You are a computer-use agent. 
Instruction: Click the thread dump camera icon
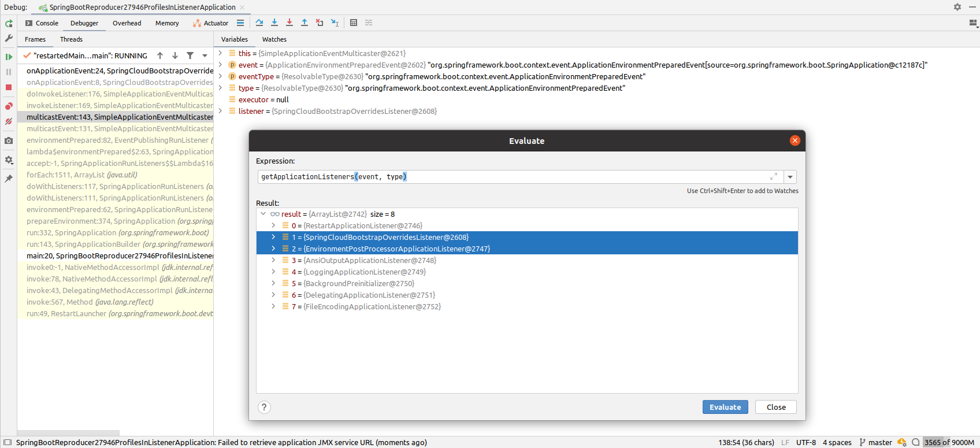(9, 140)
